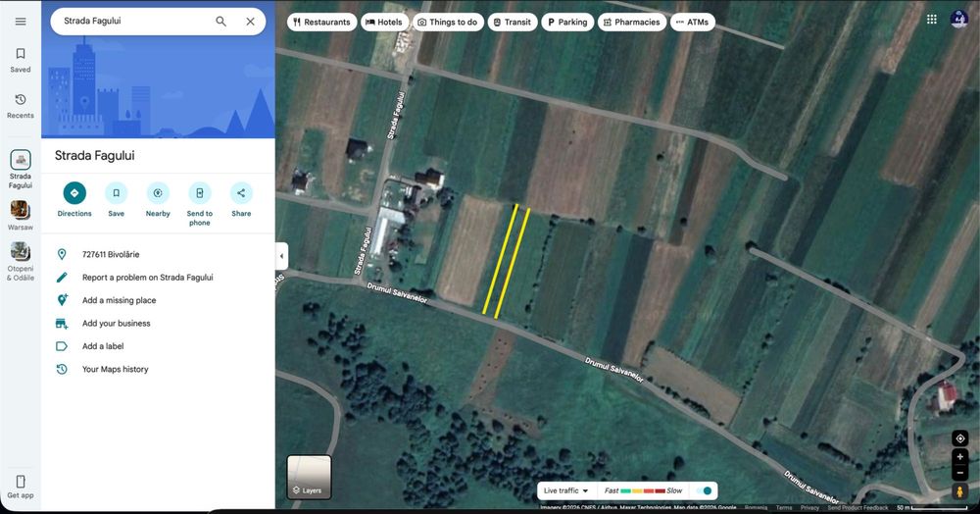Open Google account avatar
Image resolution: width=980 pixels, height=514 pixels.
958,20
